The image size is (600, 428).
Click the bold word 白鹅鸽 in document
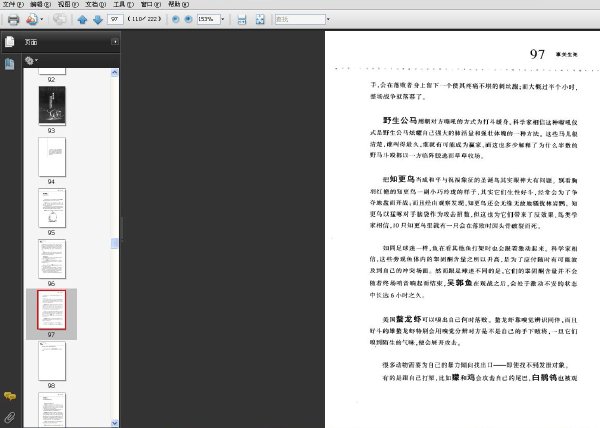[x=545, y=378]
